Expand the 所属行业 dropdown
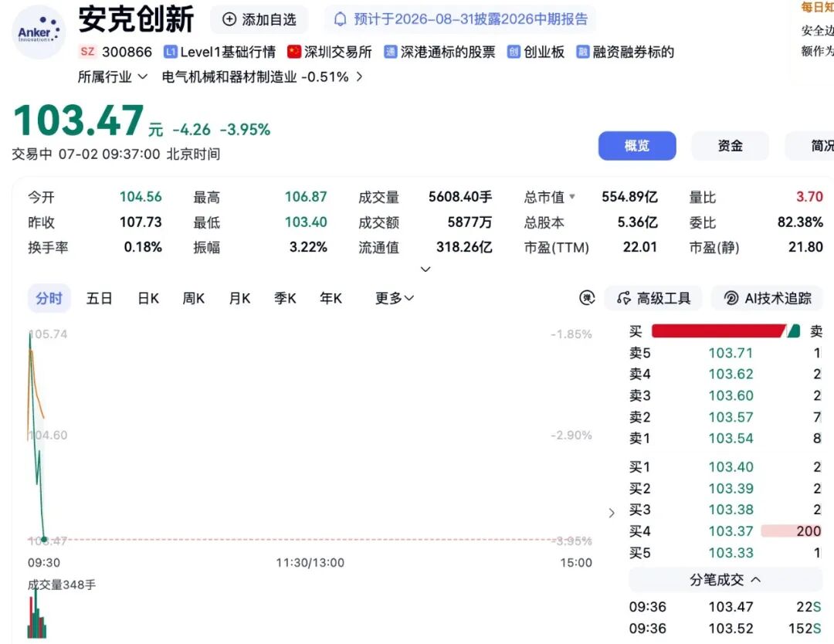834x644 pixels. point(112,76)
